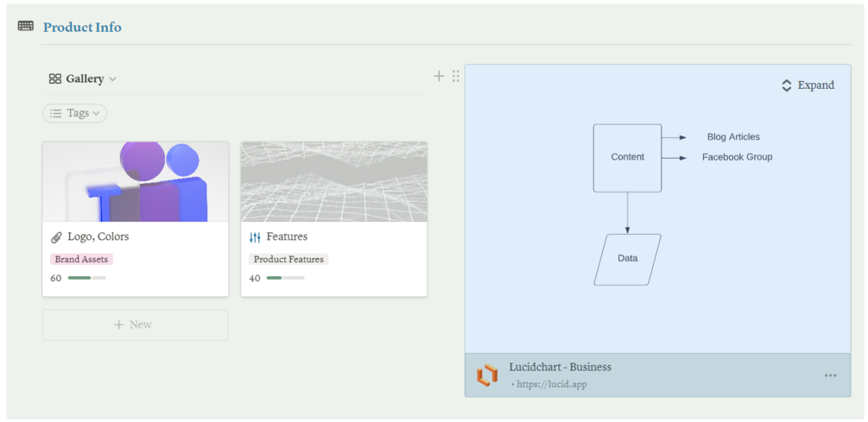Open the Tags filter dropdown
Image resolution: width=868 pixels, height=422 pixels.
75,113
